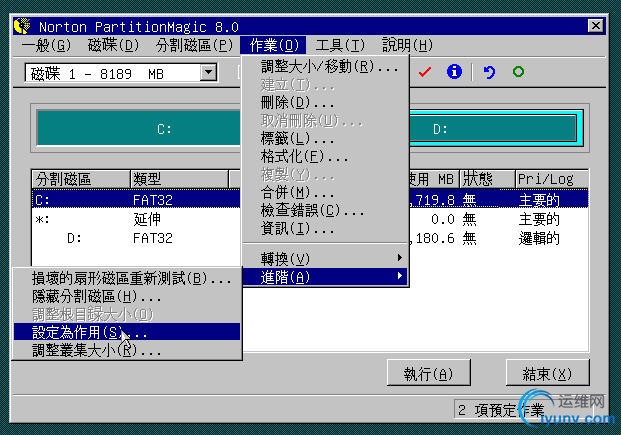Choose 檢查錯誤(C) menu item
This screenshot has width=621, height=435.
point(326,210)
